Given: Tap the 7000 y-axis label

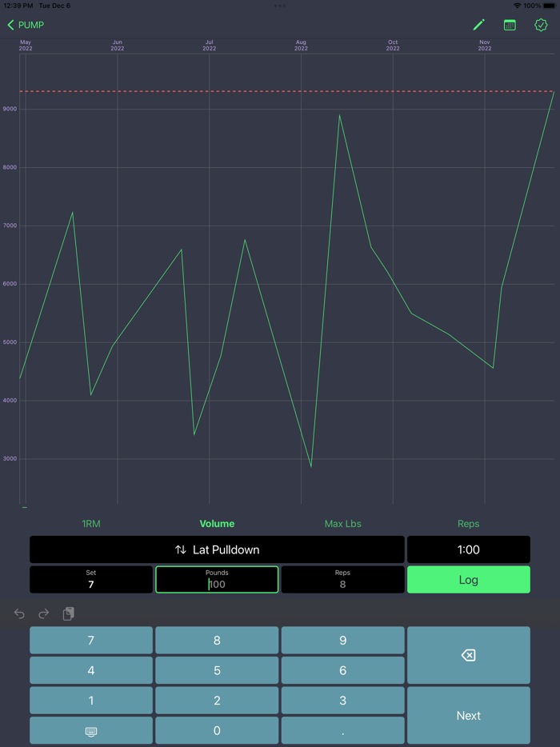Looking at the screenshot, I should [x=10, y=226].
